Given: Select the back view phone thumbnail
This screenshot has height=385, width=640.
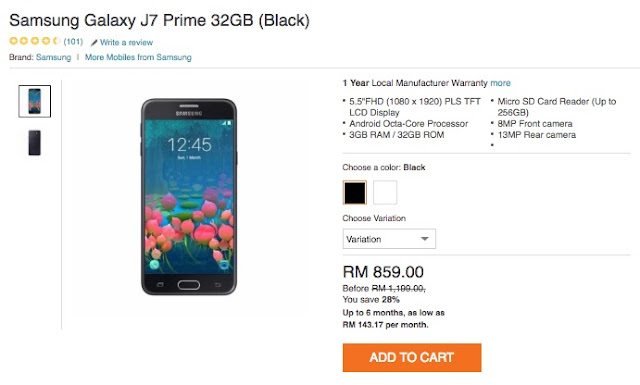Looking at the screenshot, I should click(35, 143).
